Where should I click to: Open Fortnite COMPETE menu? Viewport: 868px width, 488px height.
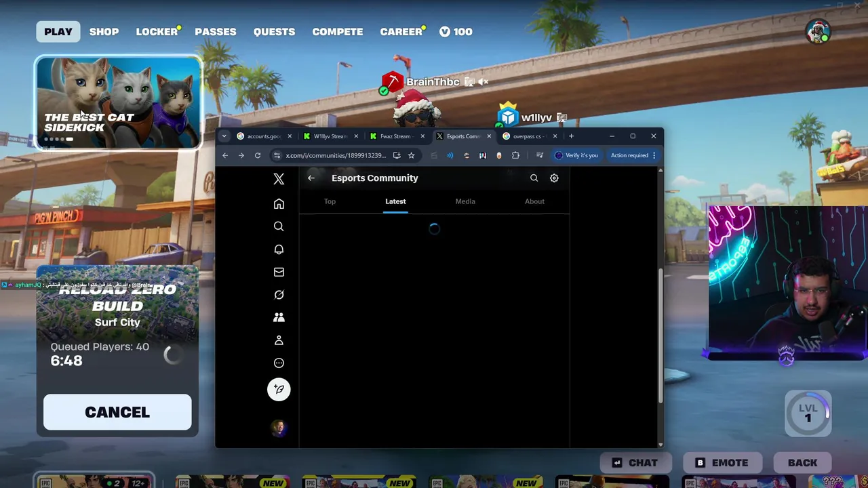338,32
